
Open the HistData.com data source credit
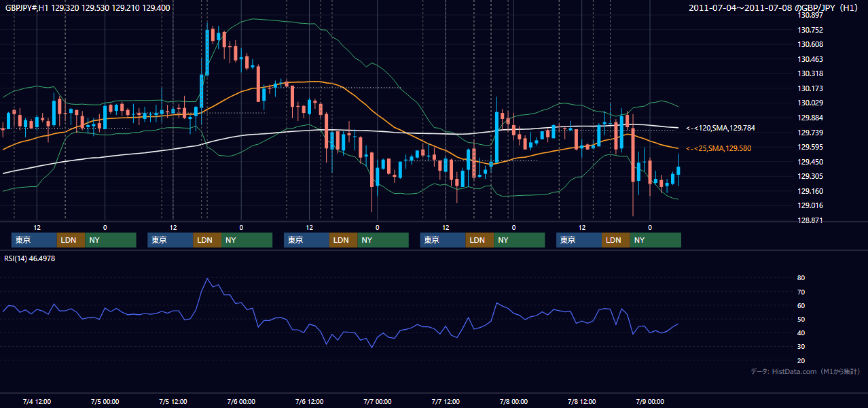(x=806, y=371)
